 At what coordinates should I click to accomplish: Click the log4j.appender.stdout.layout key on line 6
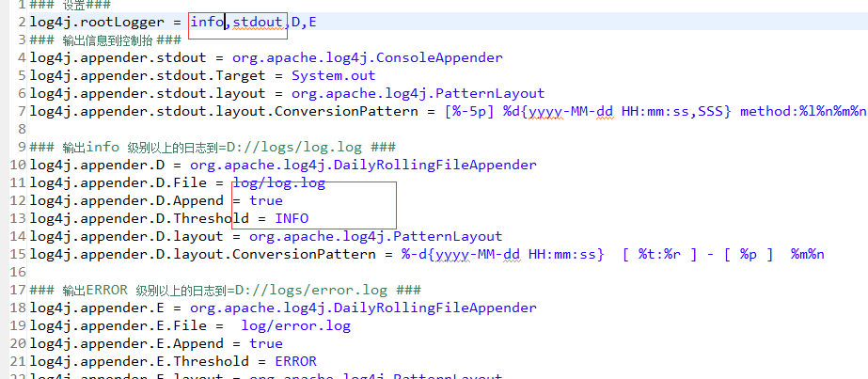point(148,93)
